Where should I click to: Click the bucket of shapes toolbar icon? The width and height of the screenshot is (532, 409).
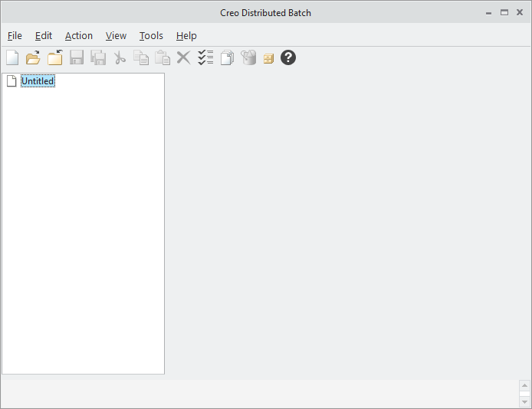coord(248,57)
